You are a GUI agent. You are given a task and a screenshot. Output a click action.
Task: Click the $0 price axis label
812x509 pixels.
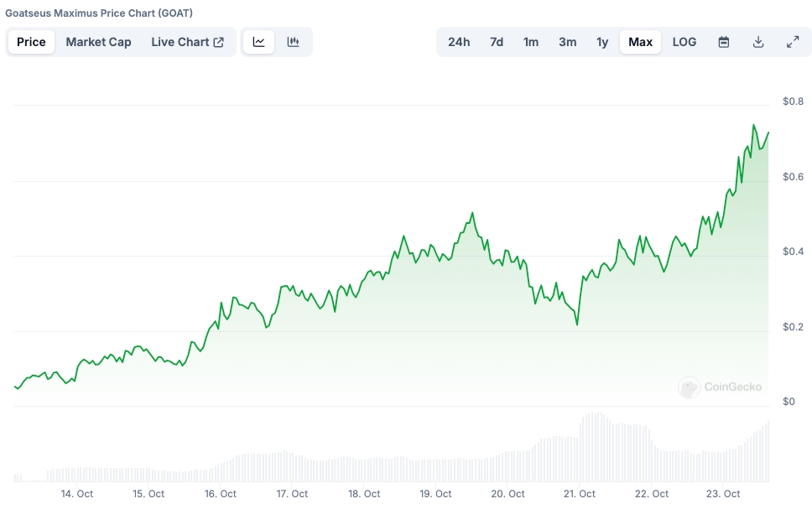coord(789,402)
